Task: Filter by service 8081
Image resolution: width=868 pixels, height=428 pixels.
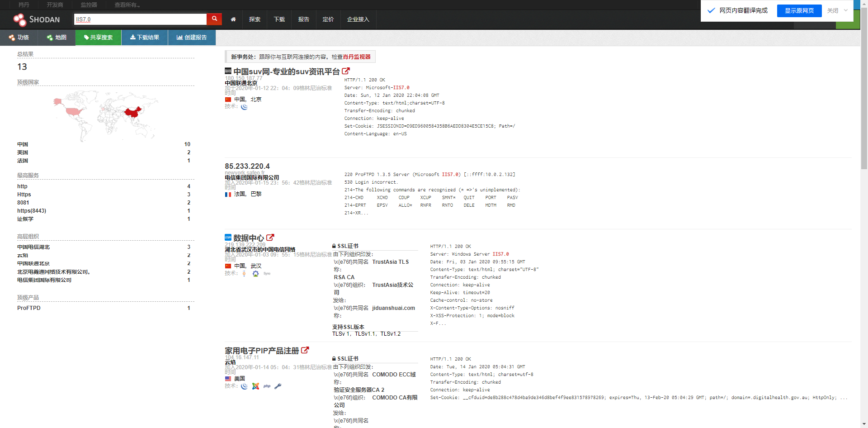Action: [x=23, y=203]
